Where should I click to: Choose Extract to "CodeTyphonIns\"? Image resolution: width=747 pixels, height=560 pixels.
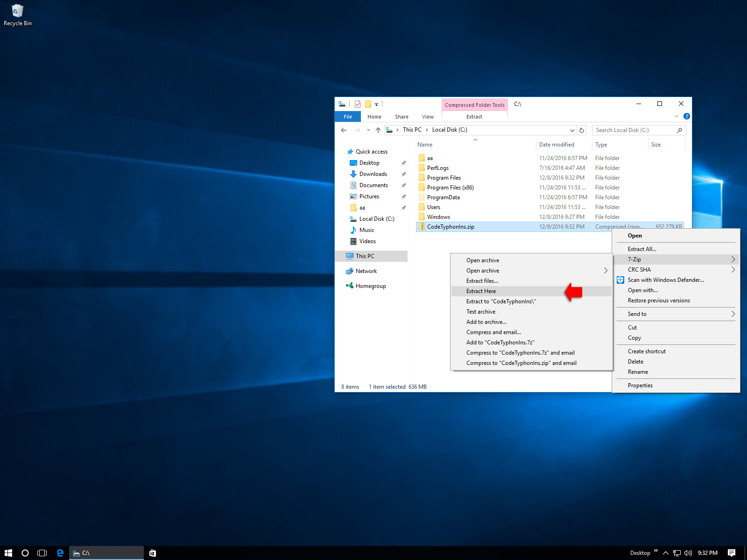pyautogui.click(x=531, y=301)
